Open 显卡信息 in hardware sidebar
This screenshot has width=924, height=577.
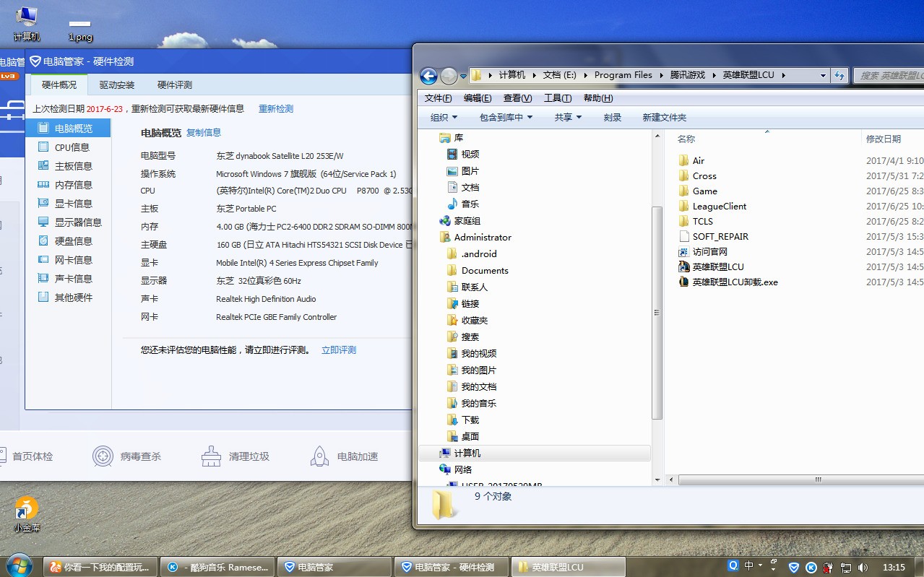[x=73, y=204]
